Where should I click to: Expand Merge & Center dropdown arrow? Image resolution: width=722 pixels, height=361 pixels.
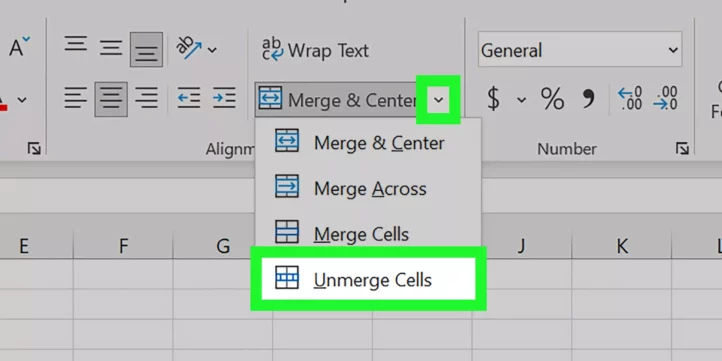tap(438, 99)
